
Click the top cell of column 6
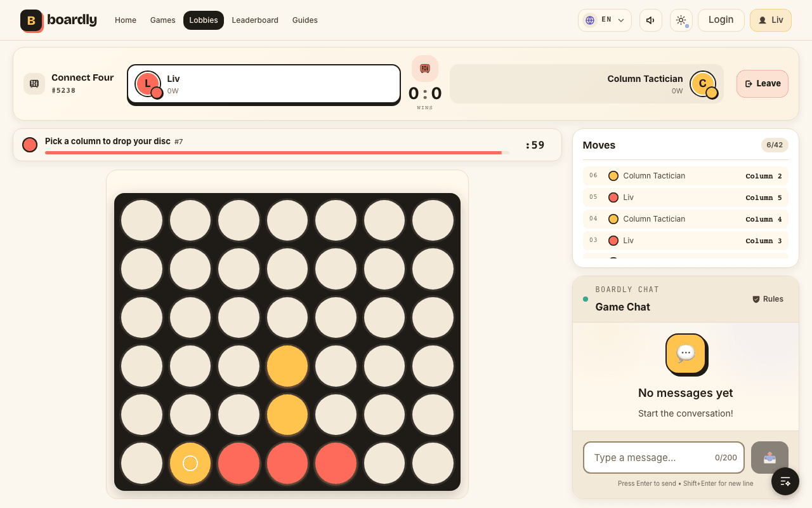coord(384,220)
